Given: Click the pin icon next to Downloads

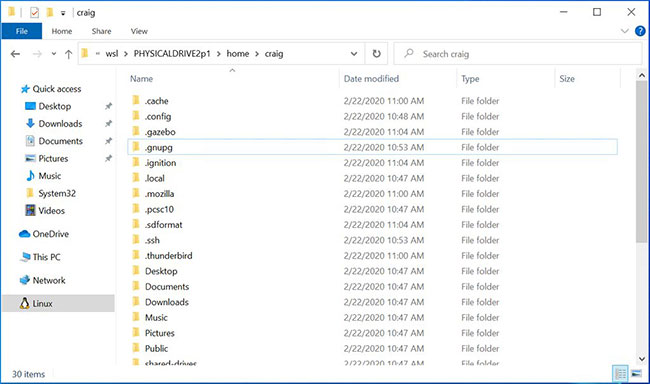Looking at the screenshot, I should pos(108,124).
